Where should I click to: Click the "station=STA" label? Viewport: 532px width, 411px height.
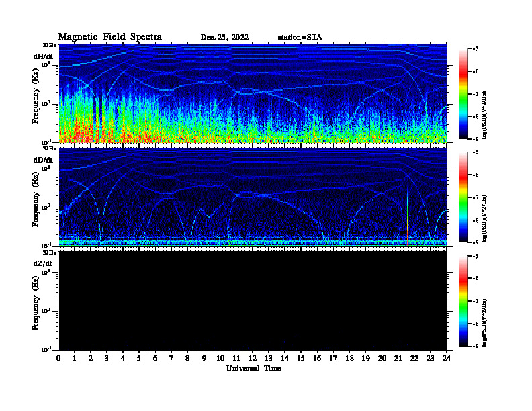click(300, 37)
